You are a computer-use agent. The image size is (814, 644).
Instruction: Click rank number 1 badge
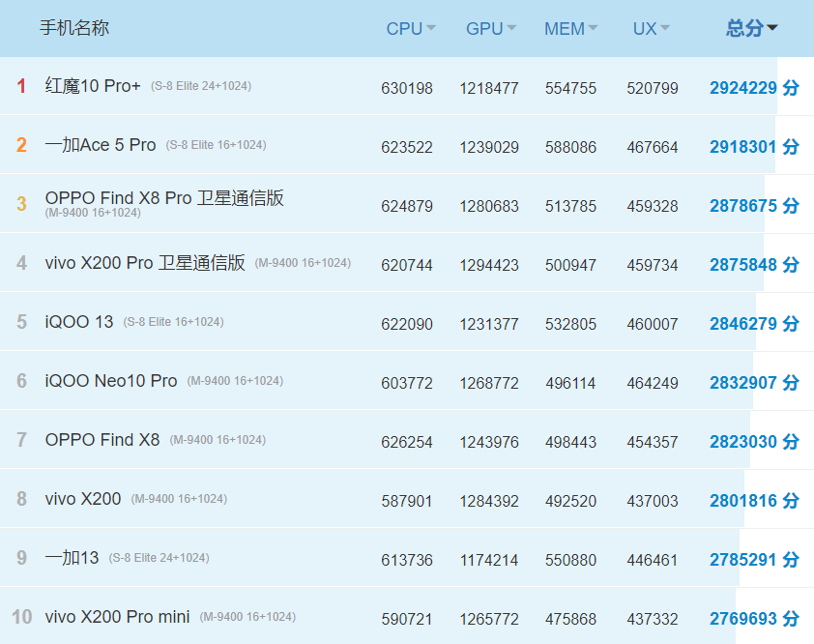tap(21, 86)
